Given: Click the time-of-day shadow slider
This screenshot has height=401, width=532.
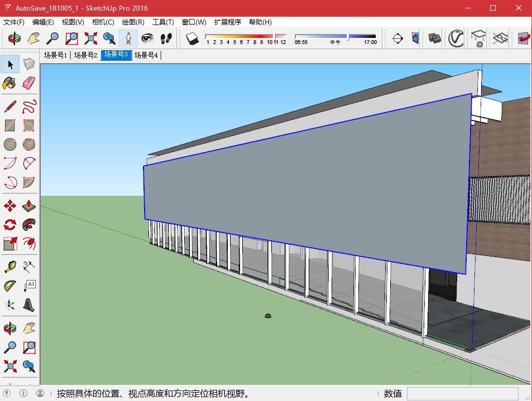Looking at the screenshot, I should pyautogui.click(x=335, y=36).
